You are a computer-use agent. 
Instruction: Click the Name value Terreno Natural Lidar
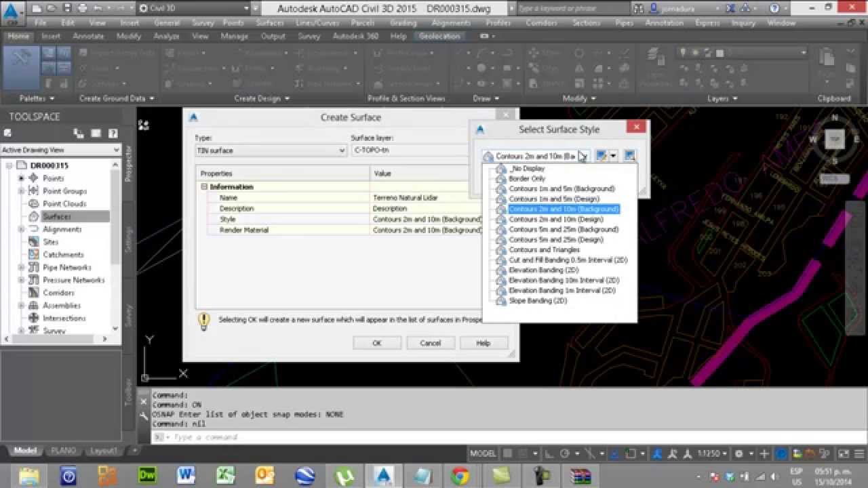(405, 198)
